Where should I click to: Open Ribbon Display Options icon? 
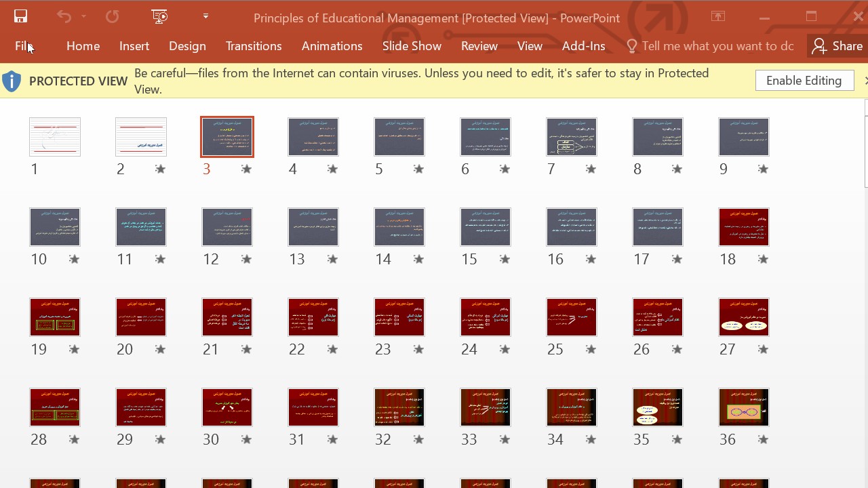coord(718,17)
